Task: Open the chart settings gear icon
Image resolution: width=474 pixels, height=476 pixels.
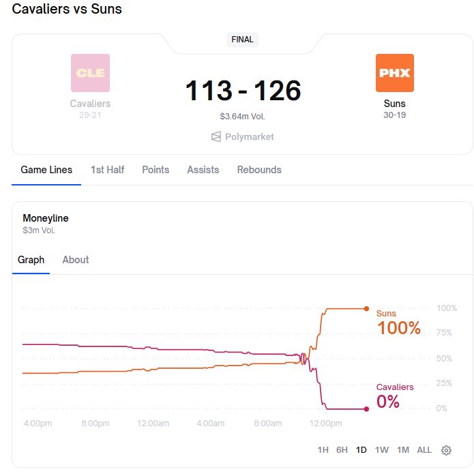Action: click(x=446, y=450)
